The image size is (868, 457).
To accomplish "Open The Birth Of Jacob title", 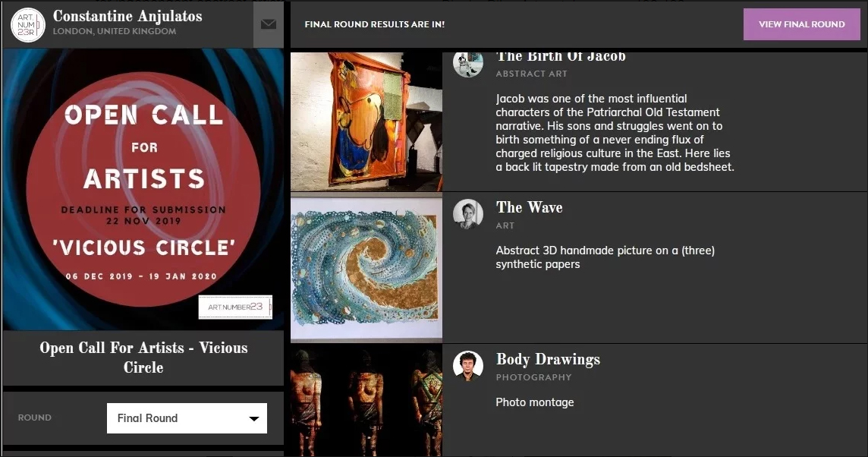I will pos(561,56).
